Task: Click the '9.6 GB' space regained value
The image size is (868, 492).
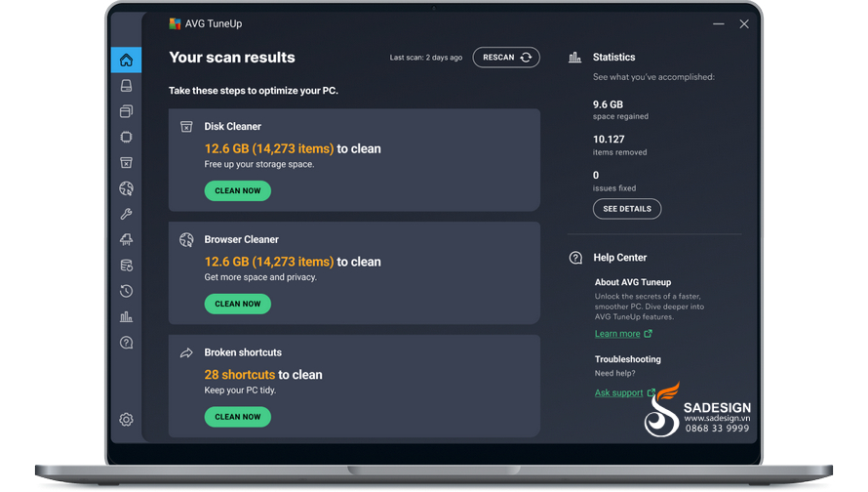Action: pos(608,104)
